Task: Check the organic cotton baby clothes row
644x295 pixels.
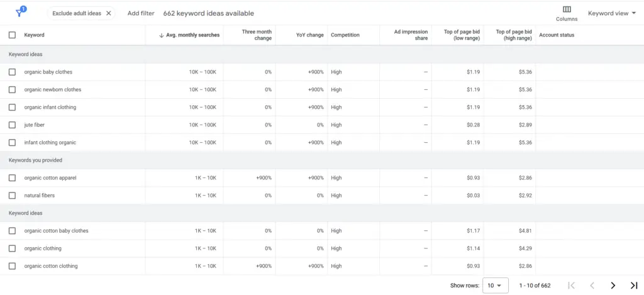Action: point(13,231)
